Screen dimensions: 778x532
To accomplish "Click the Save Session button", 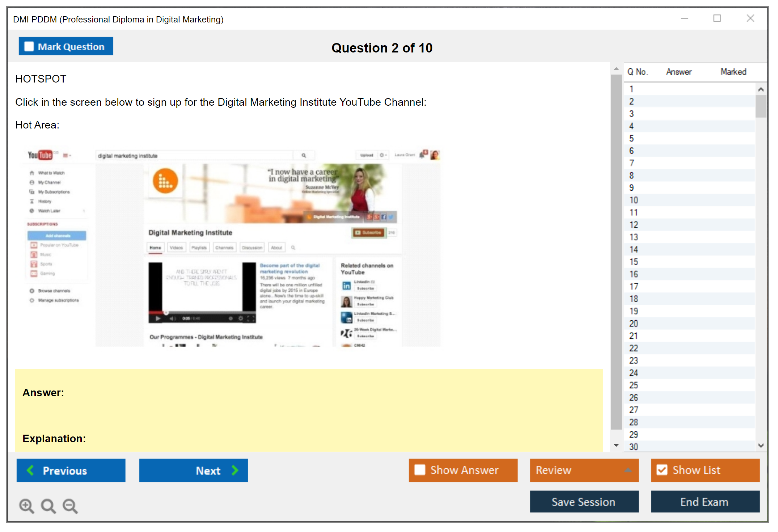I will point(584,502).
